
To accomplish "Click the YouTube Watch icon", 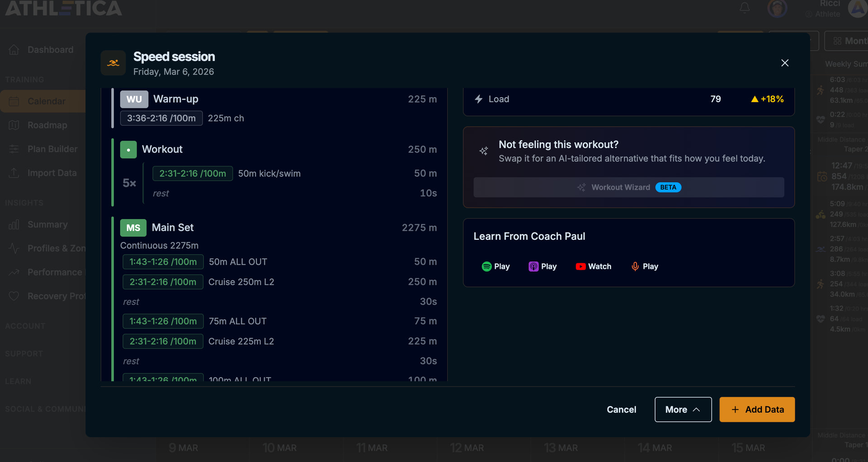I will [x=580, y=266].
